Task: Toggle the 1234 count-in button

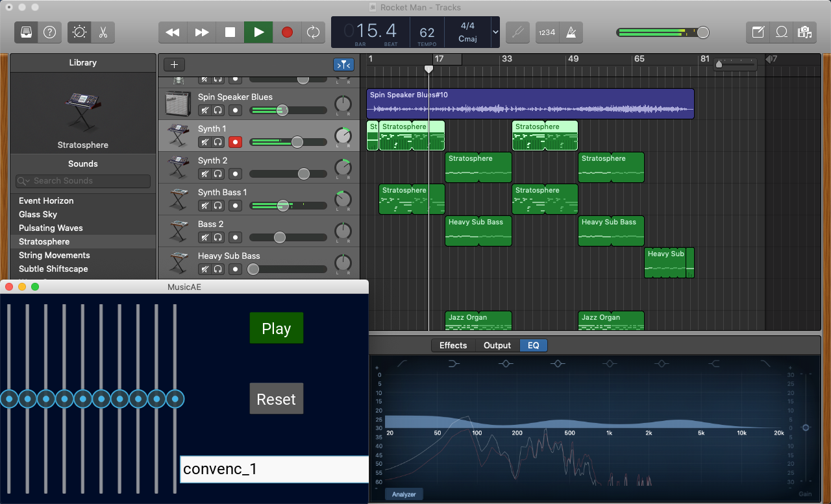Action: coord(547,32)
